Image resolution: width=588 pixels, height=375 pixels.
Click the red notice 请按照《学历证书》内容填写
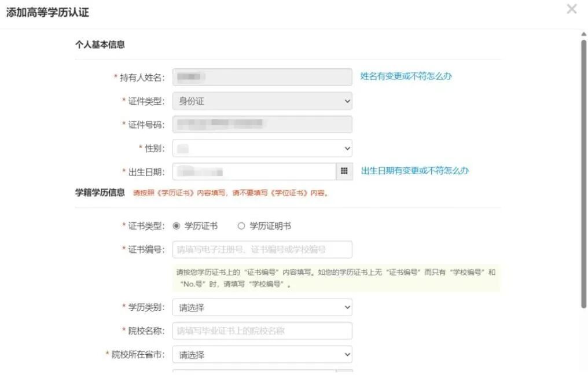point(230,193)
